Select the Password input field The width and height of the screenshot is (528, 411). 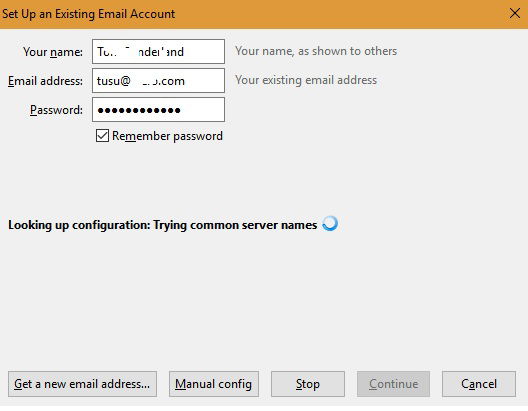(158, 109)
